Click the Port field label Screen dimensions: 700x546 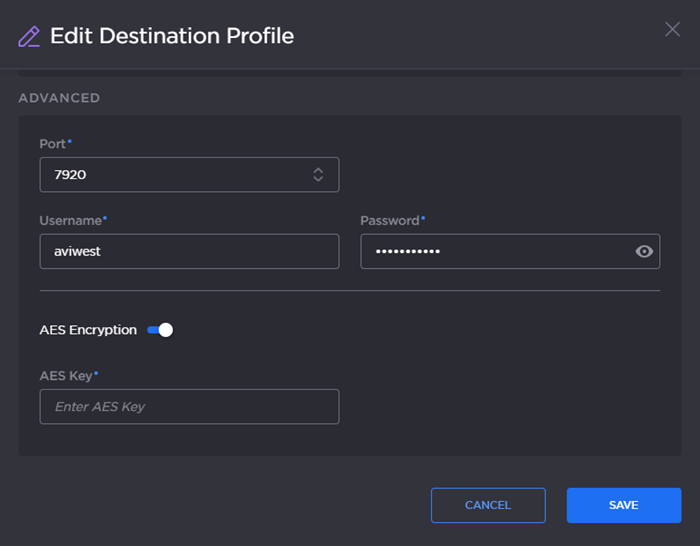[52, 144]
